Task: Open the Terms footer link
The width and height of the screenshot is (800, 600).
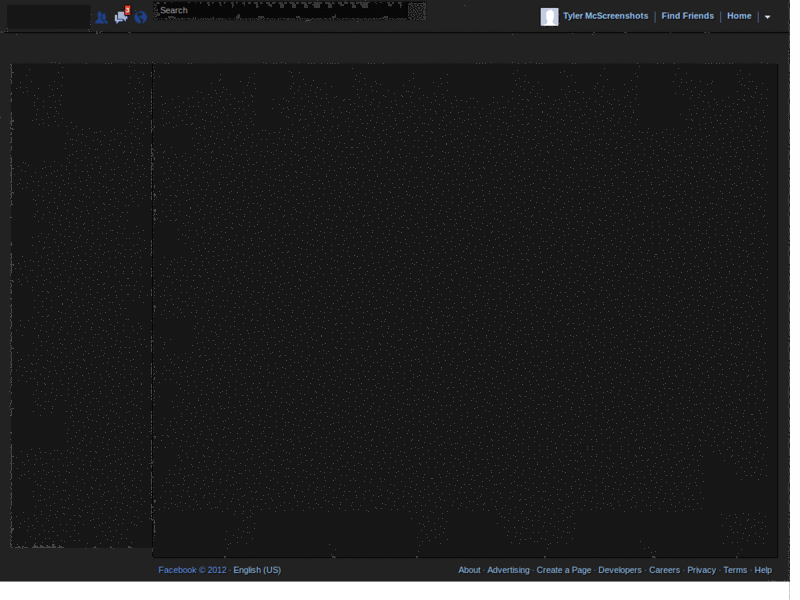Action: [735, 570]
